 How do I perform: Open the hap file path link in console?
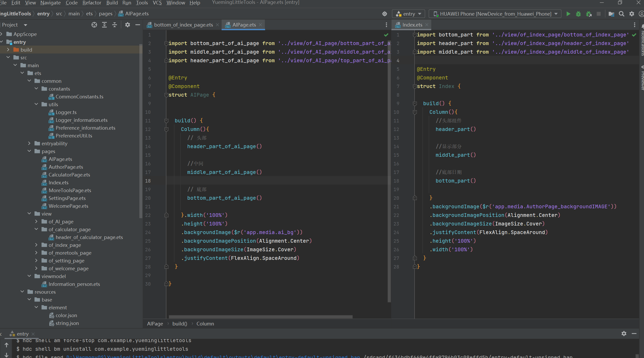click(213, 356)
